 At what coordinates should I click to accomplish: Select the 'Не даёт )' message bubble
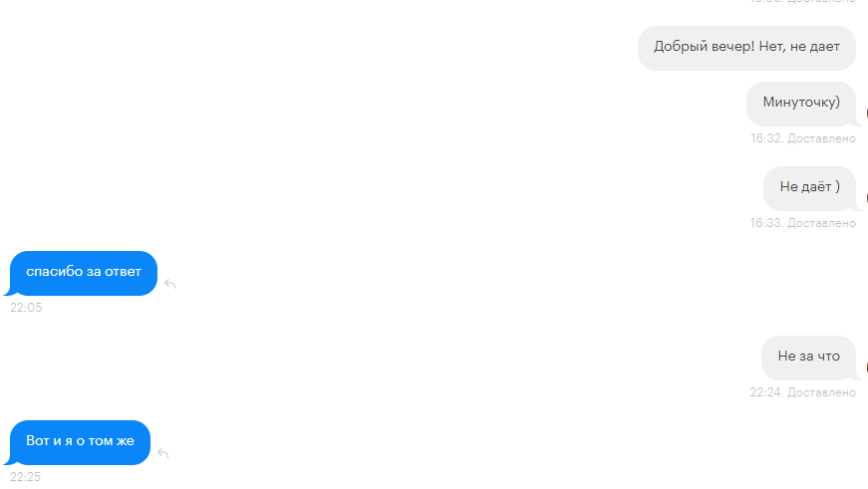click(809, 188)
